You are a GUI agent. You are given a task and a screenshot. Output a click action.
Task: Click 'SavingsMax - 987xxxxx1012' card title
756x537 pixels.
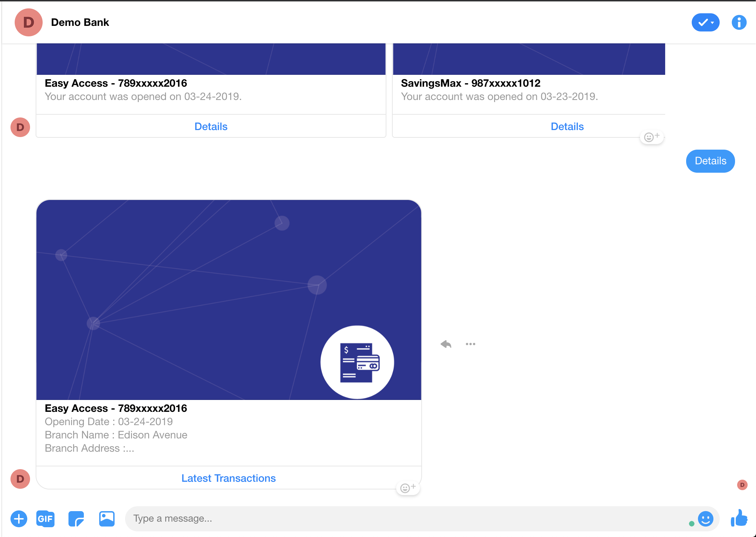click(471, 83)
